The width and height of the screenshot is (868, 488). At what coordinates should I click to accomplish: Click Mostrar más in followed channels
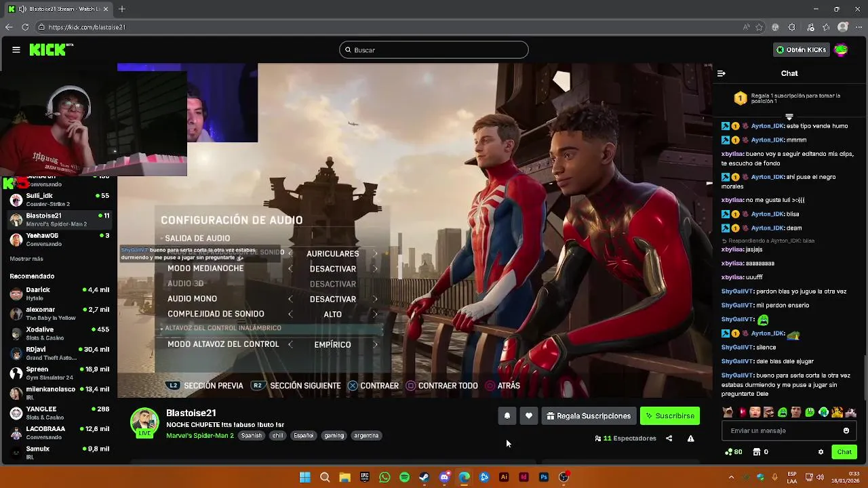pyautogui.click(x=26, y=259)
